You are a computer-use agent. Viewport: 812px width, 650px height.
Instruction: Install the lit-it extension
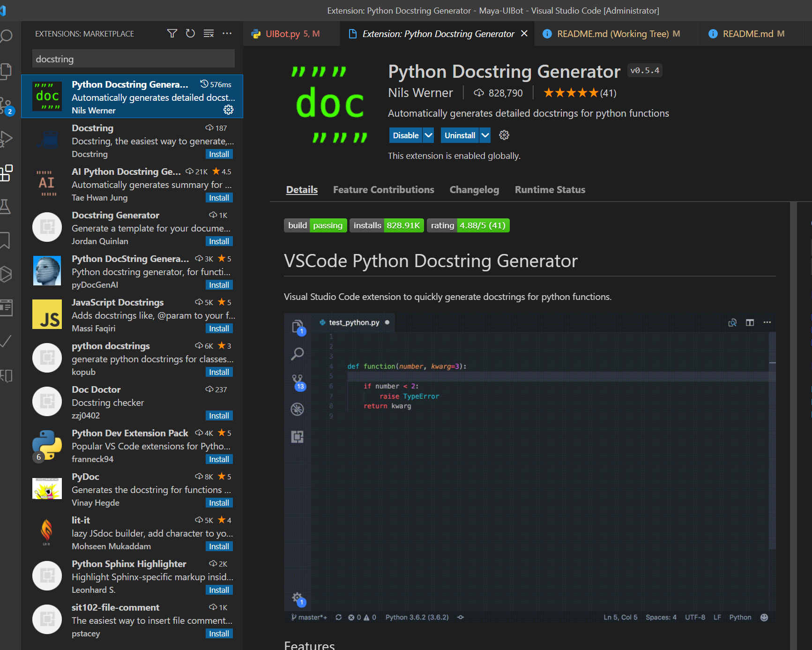pos(219,546)
